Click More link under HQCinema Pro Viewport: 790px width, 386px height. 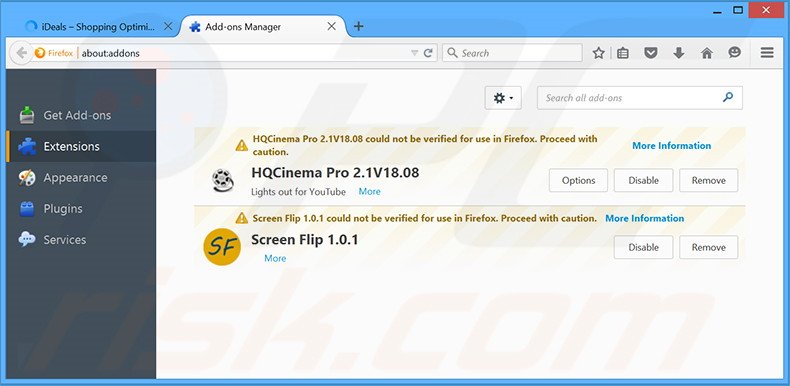[369, 191]
